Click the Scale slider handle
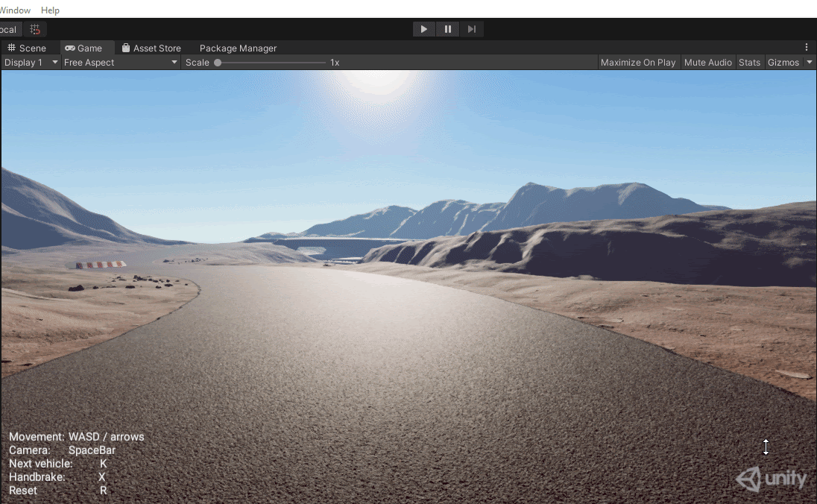Viewport: 817px width, 504px height. pyautogui.click(x=218, y=63)
